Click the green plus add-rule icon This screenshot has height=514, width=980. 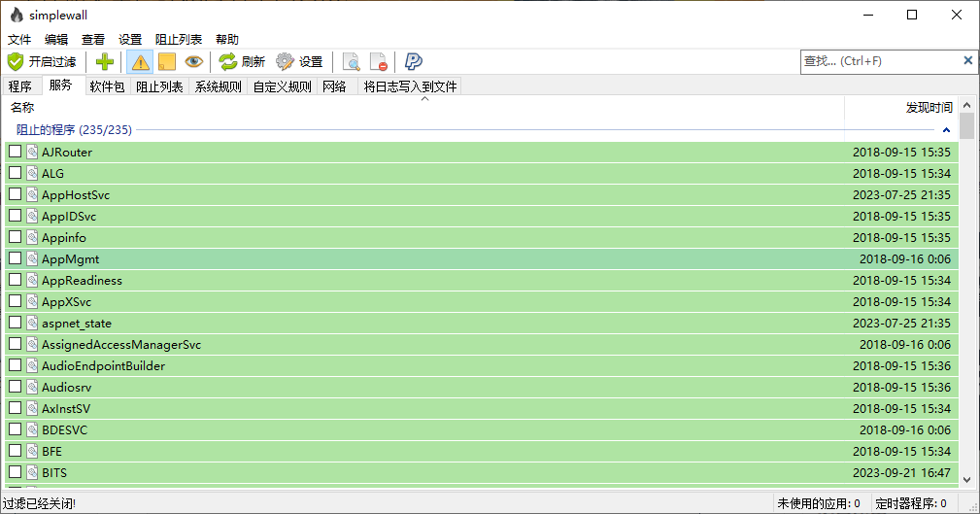(x=105, y=61)
